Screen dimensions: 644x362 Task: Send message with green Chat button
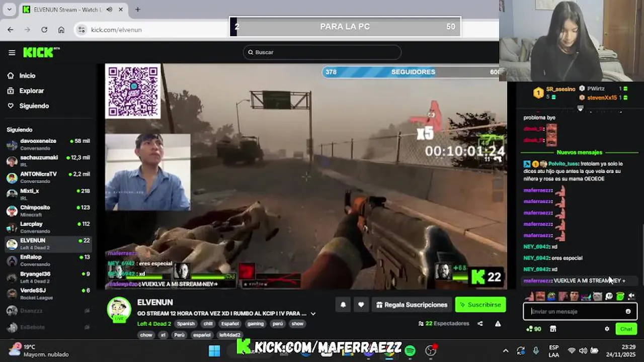pyautogui.click(x=626, y=329)
